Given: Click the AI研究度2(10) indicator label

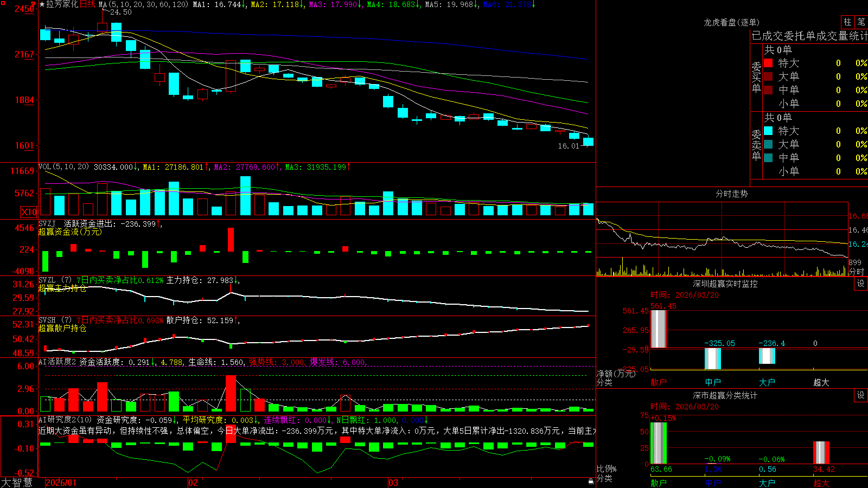Looking at the screenshot, I should [x=65, y=420].
